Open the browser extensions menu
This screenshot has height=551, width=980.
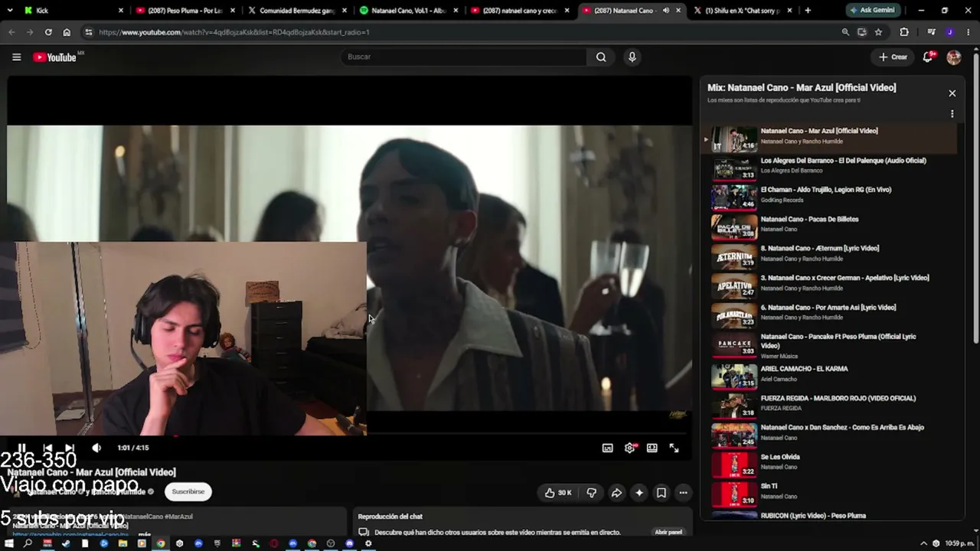(904, 32)
